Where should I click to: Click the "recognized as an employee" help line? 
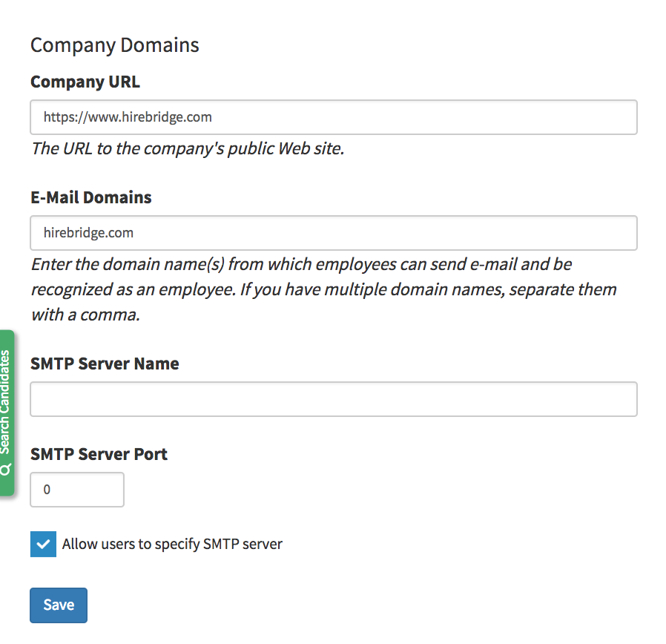(x=323, y=289)
